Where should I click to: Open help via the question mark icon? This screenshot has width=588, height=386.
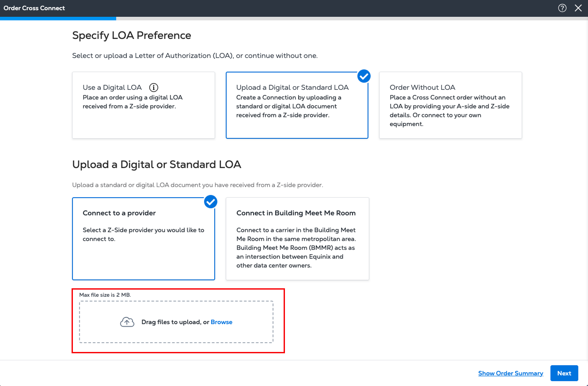(562, 8)
